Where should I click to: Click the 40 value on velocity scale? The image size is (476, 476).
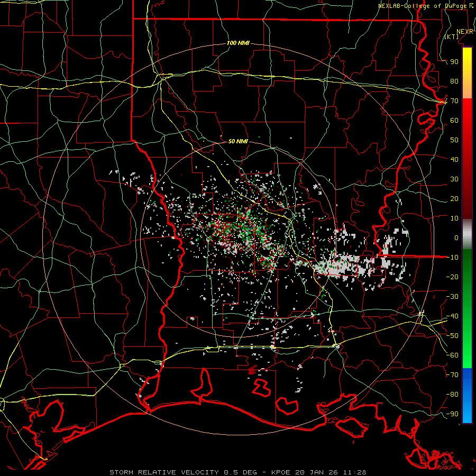454,159
